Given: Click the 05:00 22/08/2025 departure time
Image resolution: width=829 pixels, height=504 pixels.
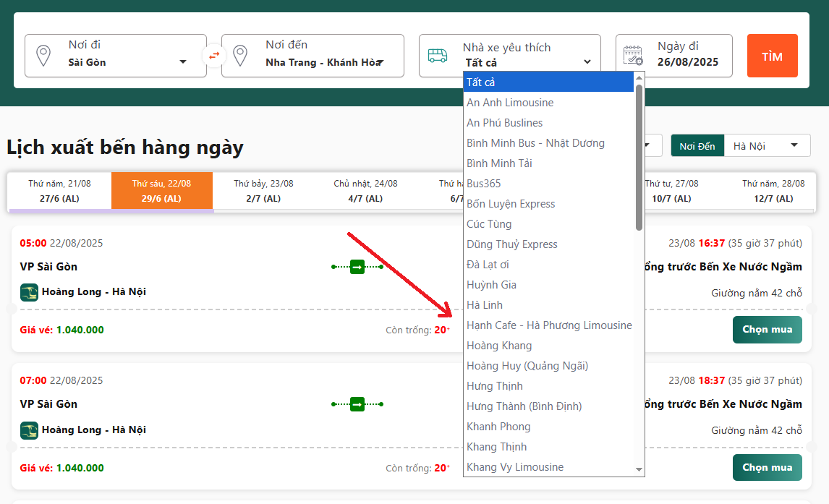Looking at the screenshot, I should tap(61, 243).
